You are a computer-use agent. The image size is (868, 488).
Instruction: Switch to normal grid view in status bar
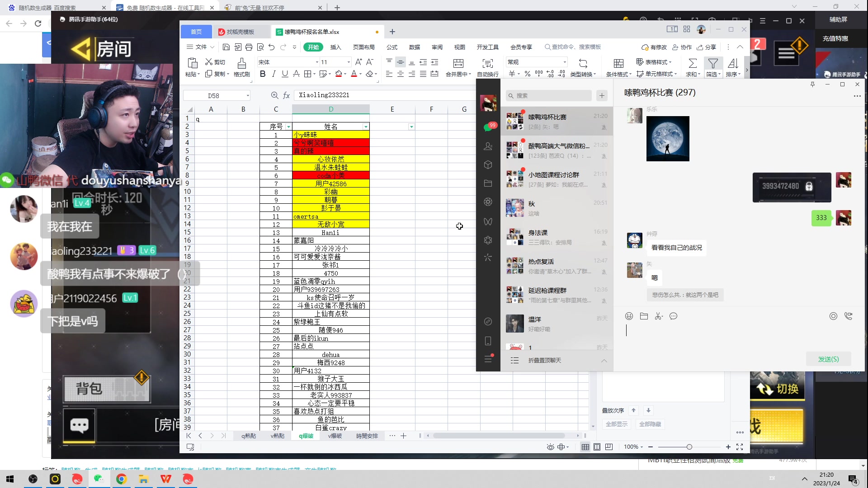coord(585,447)
